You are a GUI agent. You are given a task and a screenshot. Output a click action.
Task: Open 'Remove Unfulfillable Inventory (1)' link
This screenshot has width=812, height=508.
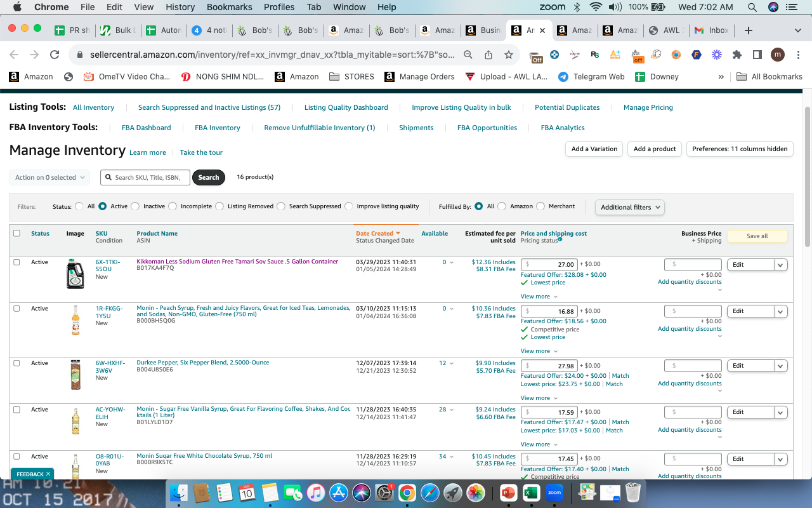(320, 128)
